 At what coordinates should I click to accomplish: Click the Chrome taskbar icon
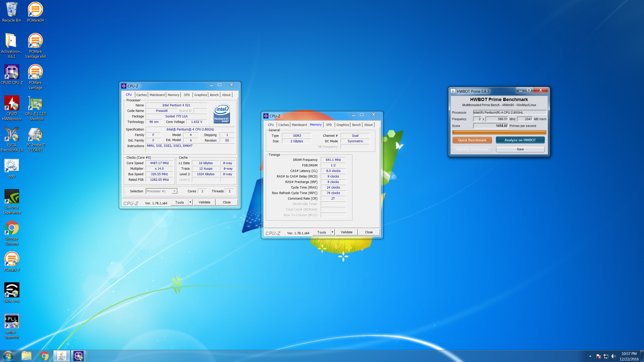click(44, 356)
